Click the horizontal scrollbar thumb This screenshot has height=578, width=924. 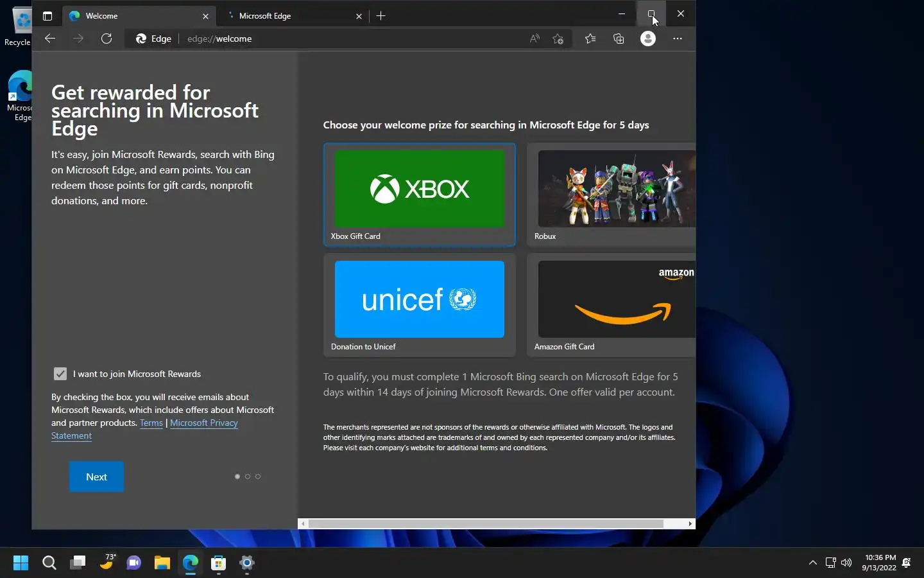pos(486,523)
